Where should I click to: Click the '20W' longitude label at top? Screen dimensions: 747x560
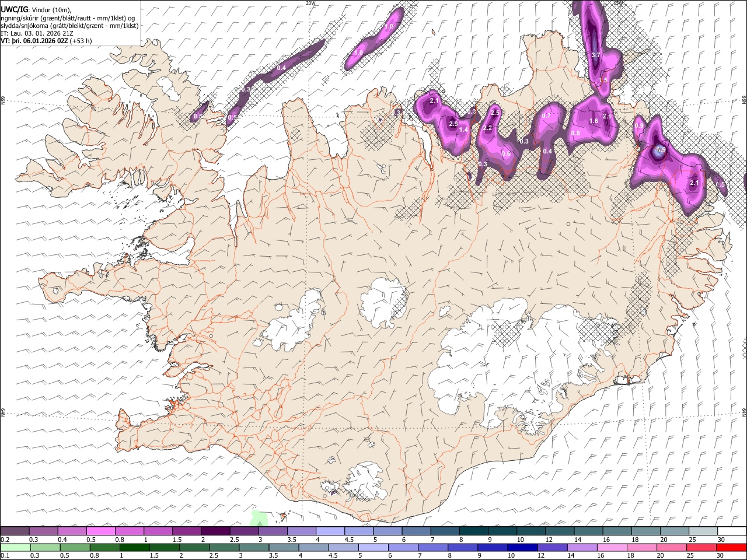pos(310,3)
